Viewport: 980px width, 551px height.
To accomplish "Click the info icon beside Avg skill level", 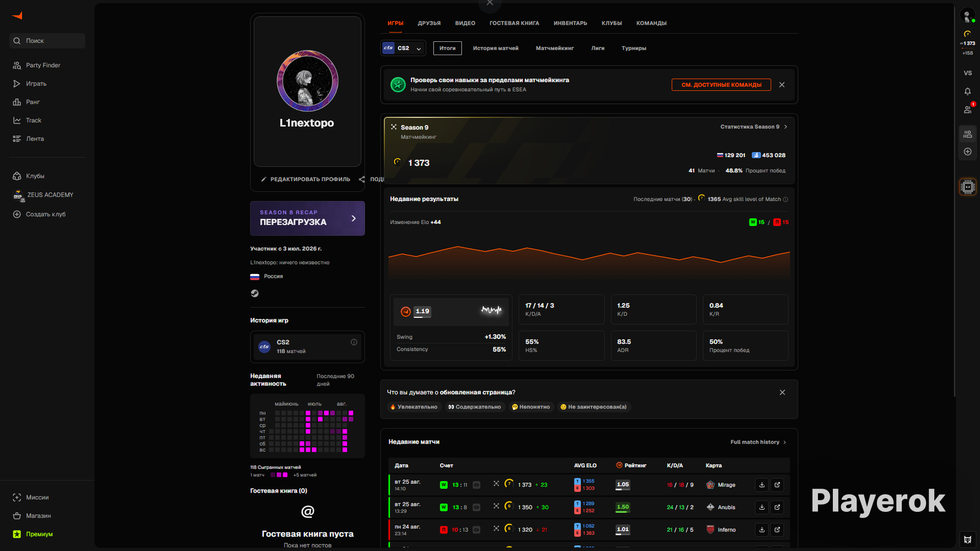I will 785,199.
